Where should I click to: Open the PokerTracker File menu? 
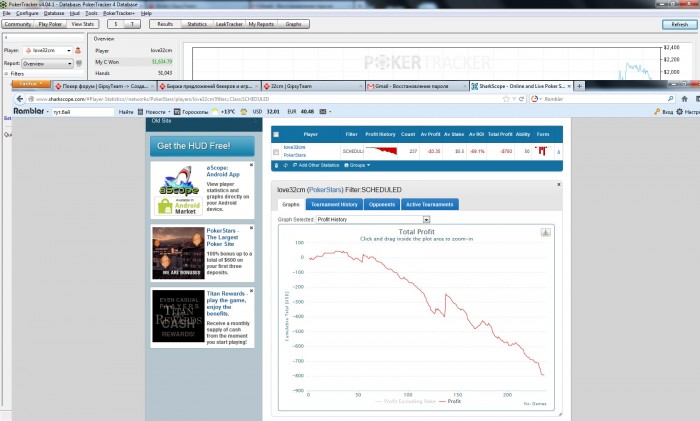click(x=7, y=13)
